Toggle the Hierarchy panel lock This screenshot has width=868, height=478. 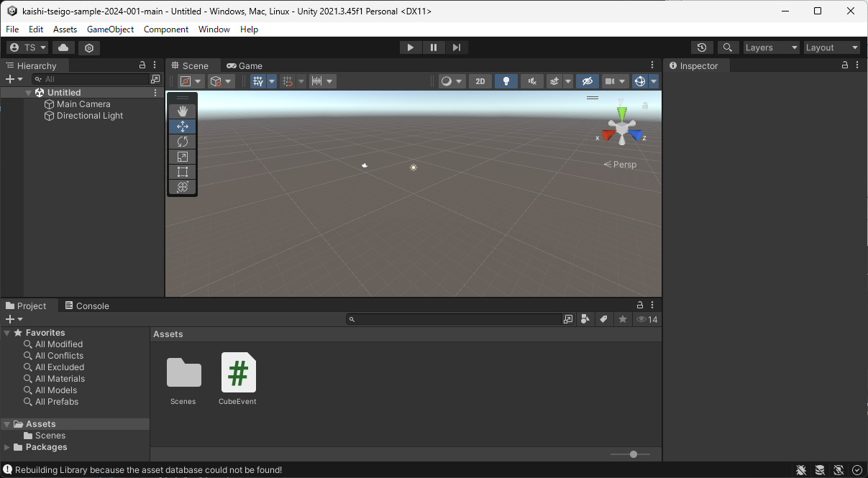(142, 65)
